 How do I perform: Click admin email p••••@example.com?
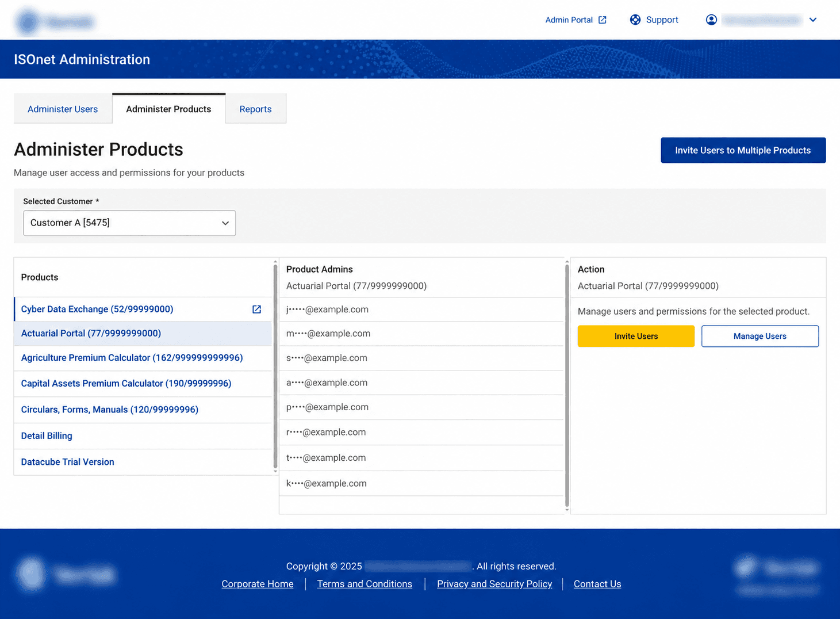pyautogui.click(x=327, y=407)
